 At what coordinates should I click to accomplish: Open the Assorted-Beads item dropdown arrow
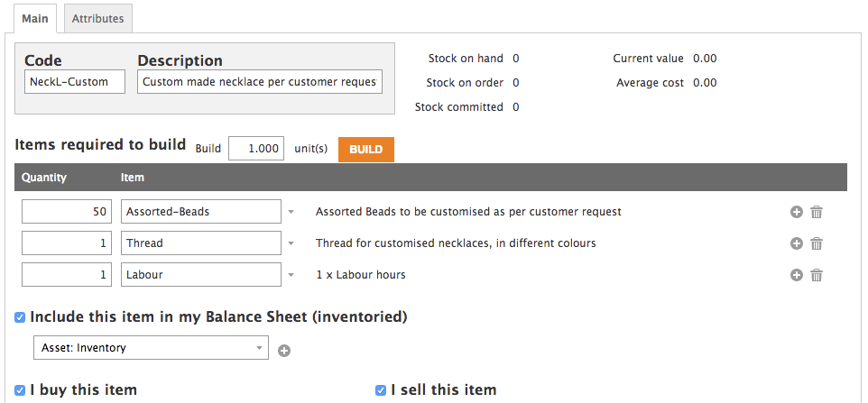pyautogui.click(x=291, y=212)
